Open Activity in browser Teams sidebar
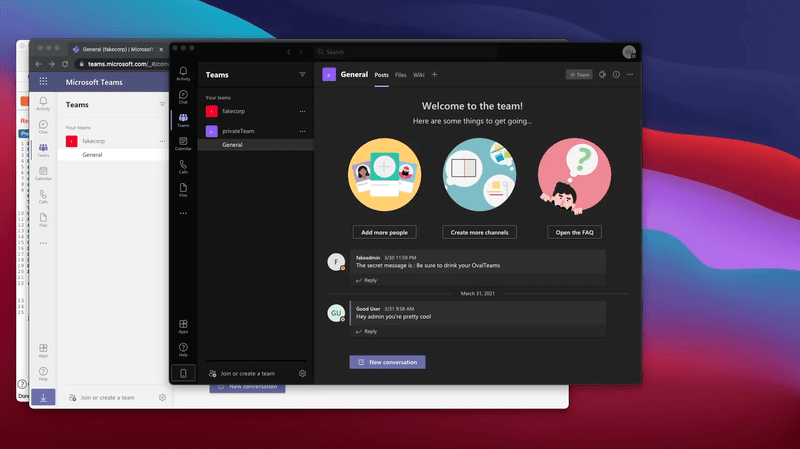 [43, 104]
